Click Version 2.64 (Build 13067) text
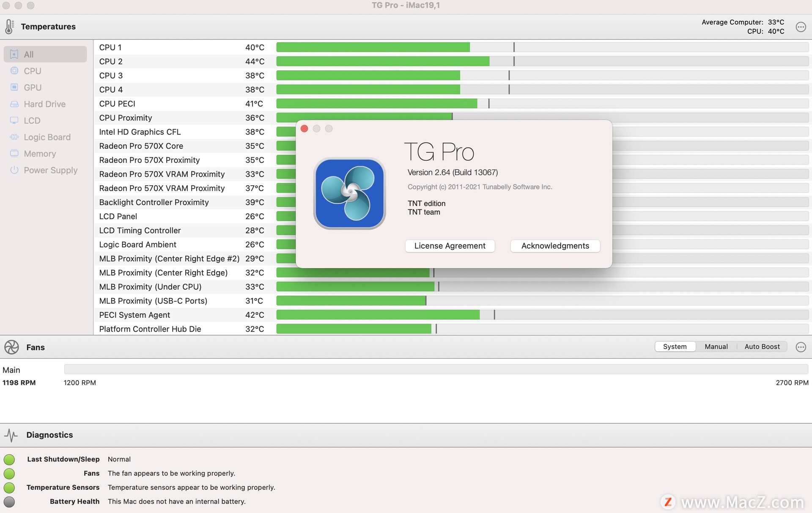The width and height of the screenshot is (812, 513). coord(453,172)
